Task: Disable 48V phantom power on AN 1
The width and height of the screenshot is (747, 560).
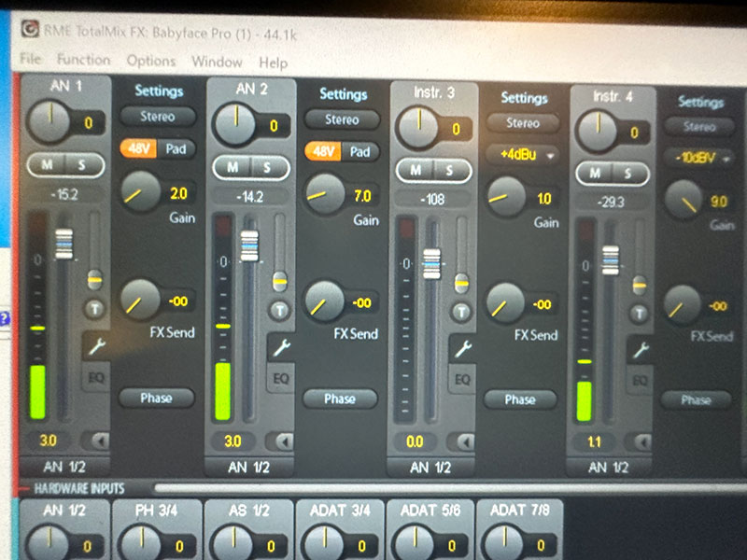Action: [138, 149]
